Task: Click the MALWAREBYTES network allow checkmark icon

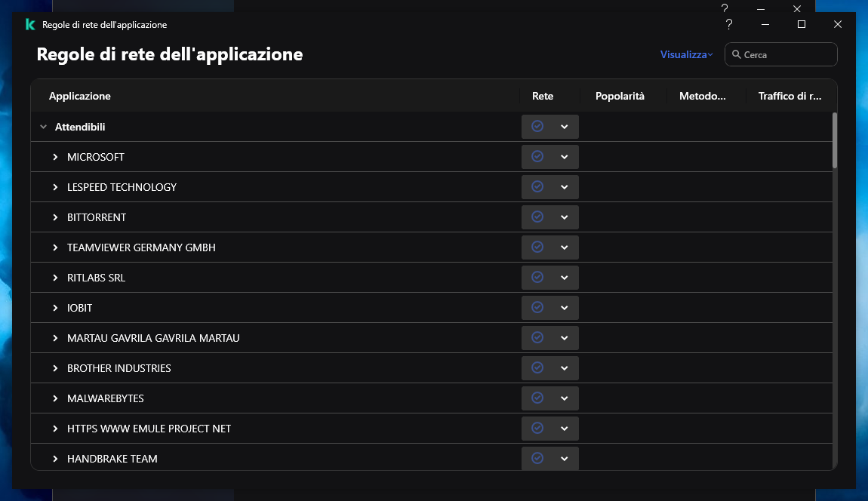Action: pyautogui.click(x=537, y=398)
